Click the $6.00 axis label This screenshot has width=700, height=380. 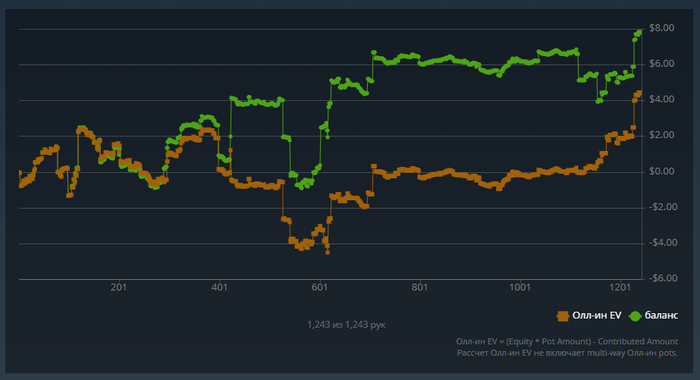(662, 64)
